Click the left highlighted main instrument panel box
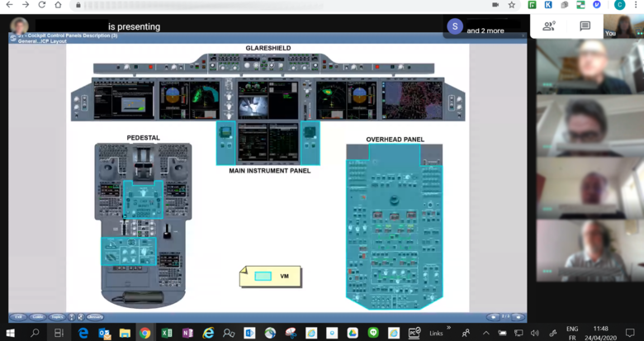 point(226,143)
